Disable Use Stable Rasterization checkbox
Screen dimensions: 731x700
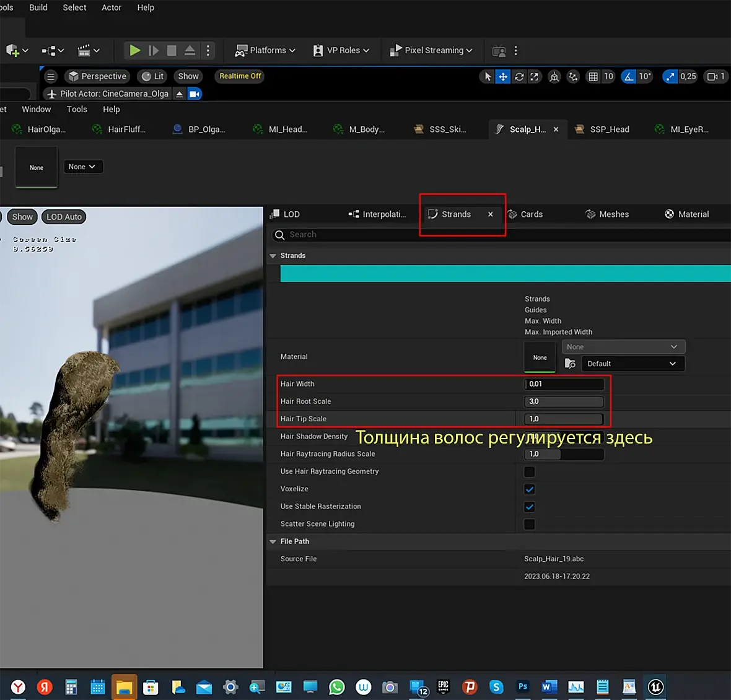(530, 507)
